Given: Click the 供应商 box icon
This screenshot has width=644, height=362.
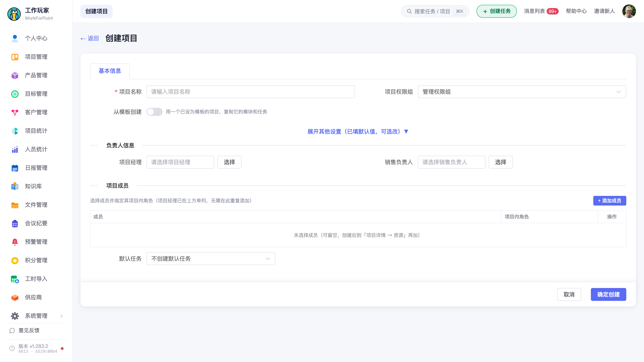Looking at the screenshot, I should (x=15, y=297).
